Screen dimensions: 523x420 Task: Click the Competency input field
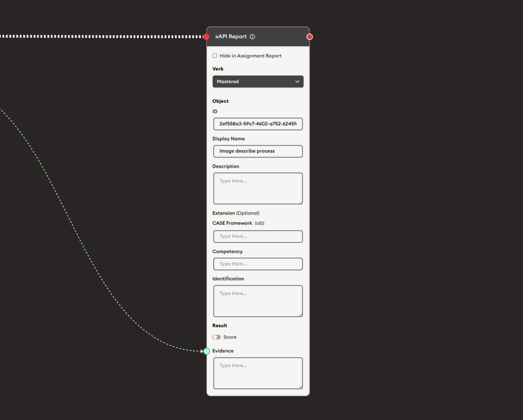pyautogui.click(x=258, y=264)
